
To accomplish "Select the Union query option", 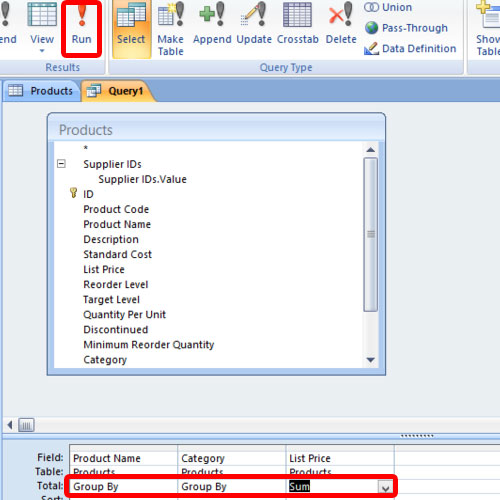I will coord(388,7).
